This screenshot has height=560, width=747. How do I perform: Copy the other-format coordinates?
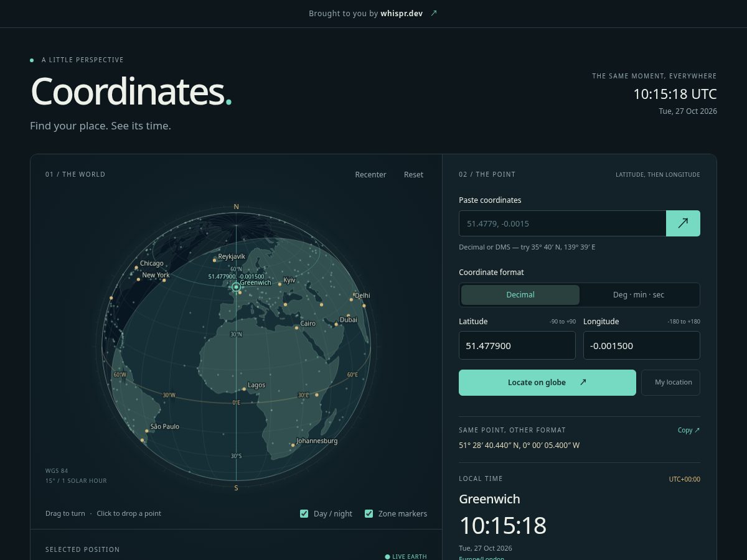688,430
